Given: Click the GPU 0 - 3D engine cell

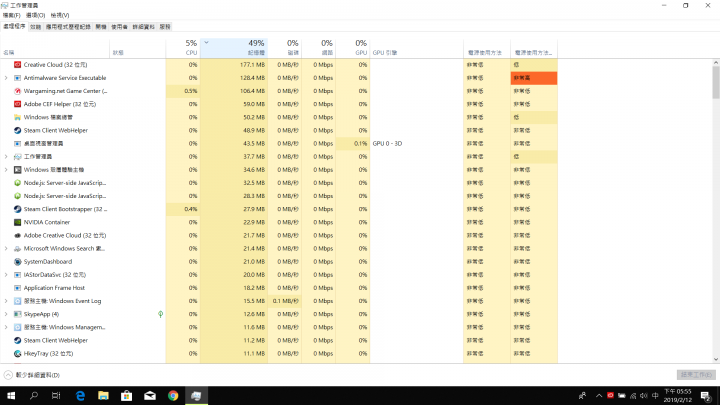Looking at the screenshot, I should coord(416,144).
